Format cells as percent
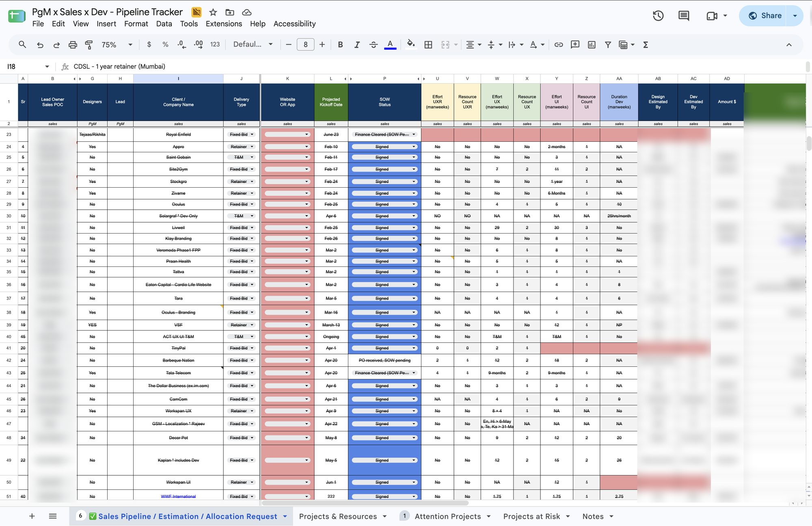Viewport: 812px width, 526px height. (x=165, y=45)
